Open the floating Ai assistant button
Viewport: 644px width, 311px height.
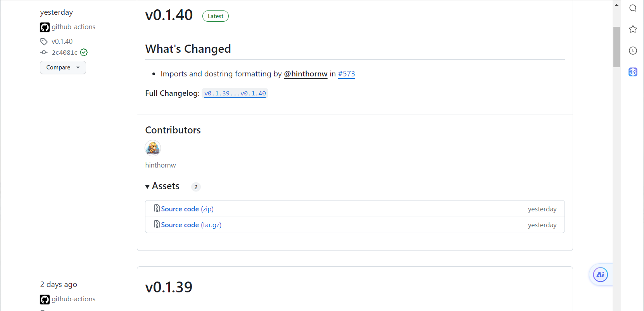pos(600,275)
